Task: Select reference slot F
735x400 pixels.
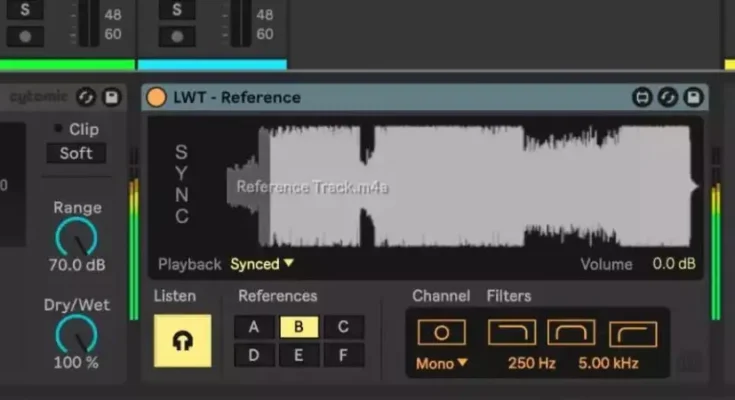Action: 343,354
